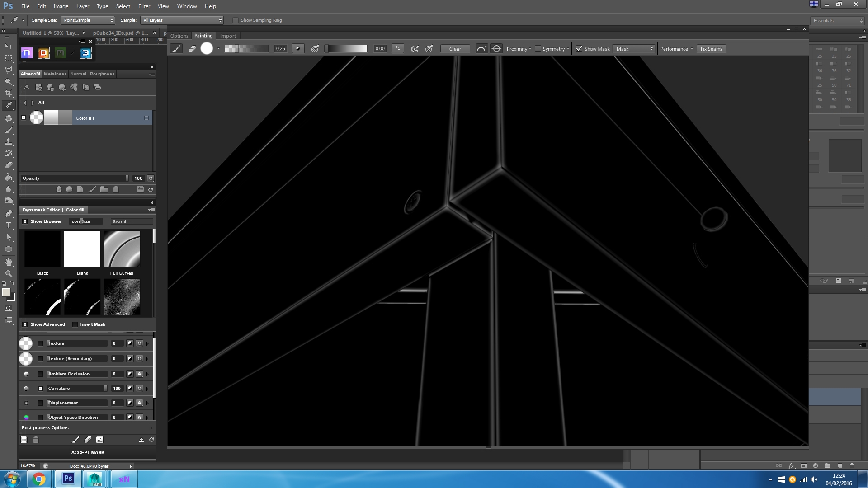This screenshot has width=868, height=488.
Task: Open Maya from the Windows taskbar
Action: pos(95,479)
